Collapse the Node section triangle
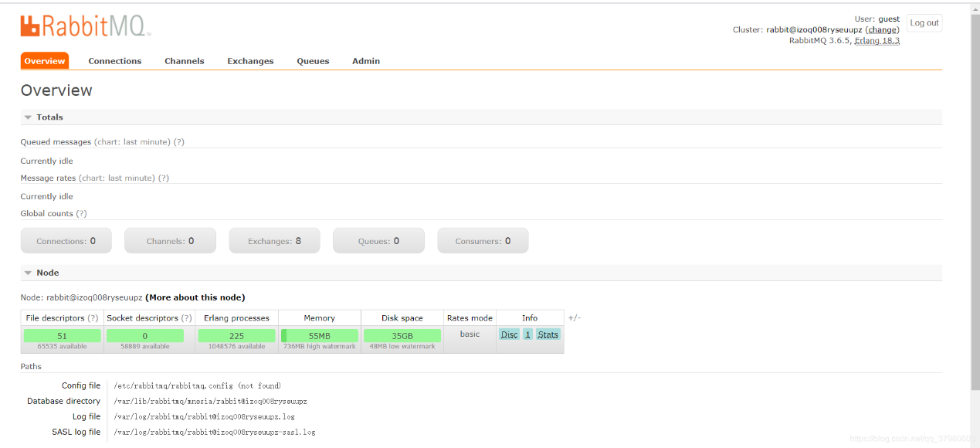980x448 pixels. pyautogui.click(x=28, y=273)
